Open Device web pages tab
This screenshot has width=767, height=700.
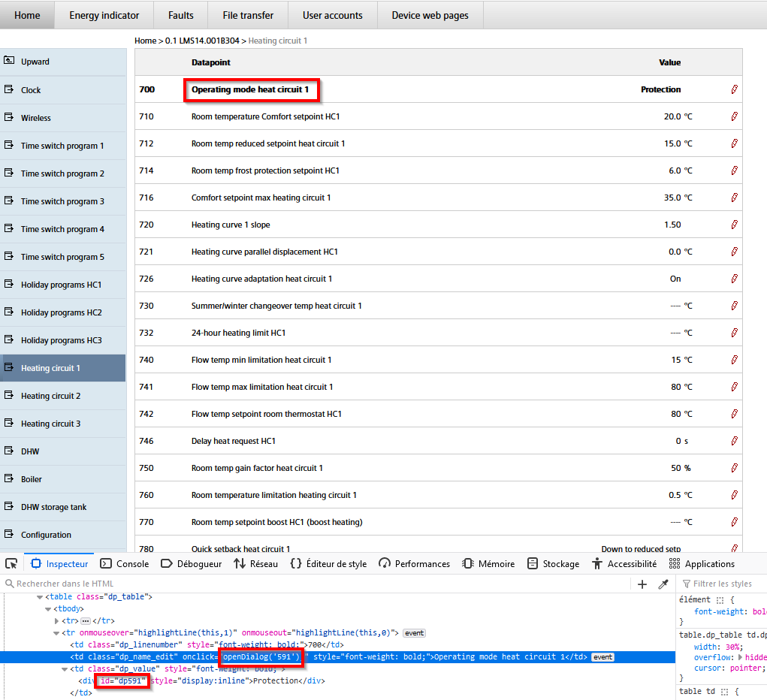(x=430, y=15)
